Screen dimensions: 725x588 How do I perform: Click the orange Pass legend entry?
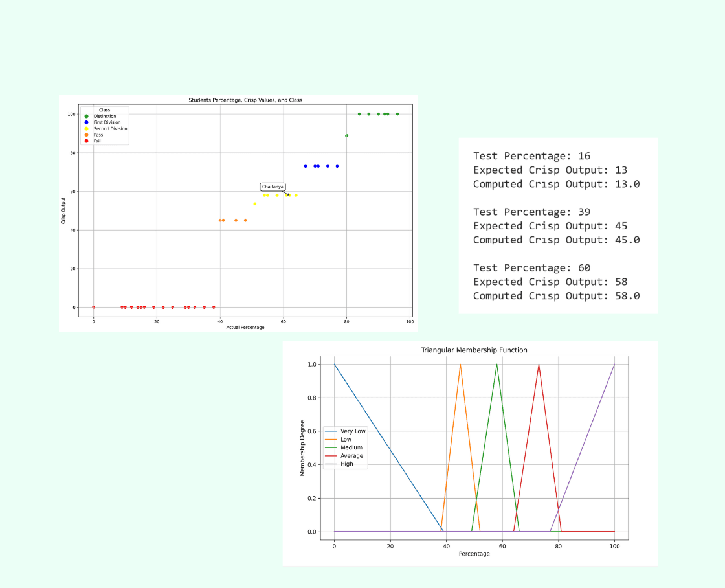(x=98, y=135)
